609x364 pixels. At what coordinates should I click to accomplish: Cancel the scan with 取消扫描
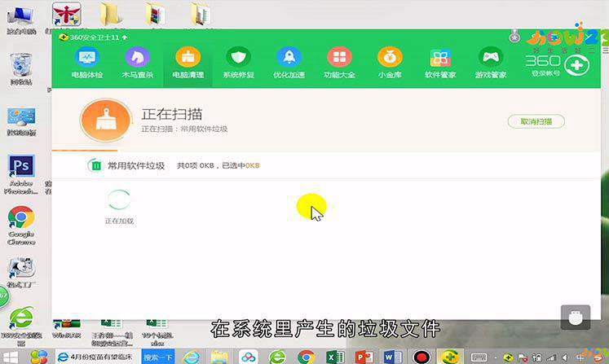[536, 121]
